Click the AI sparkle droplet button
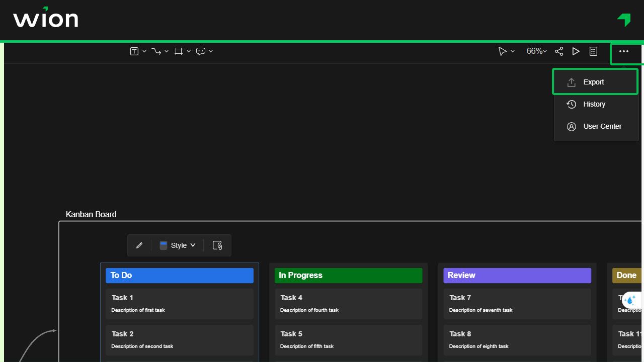644x362 pixels. (630, 300)
